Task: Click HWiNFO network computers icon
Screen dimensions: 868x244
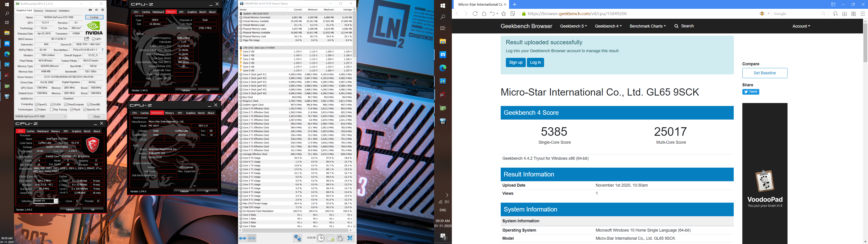Action: 297,238
